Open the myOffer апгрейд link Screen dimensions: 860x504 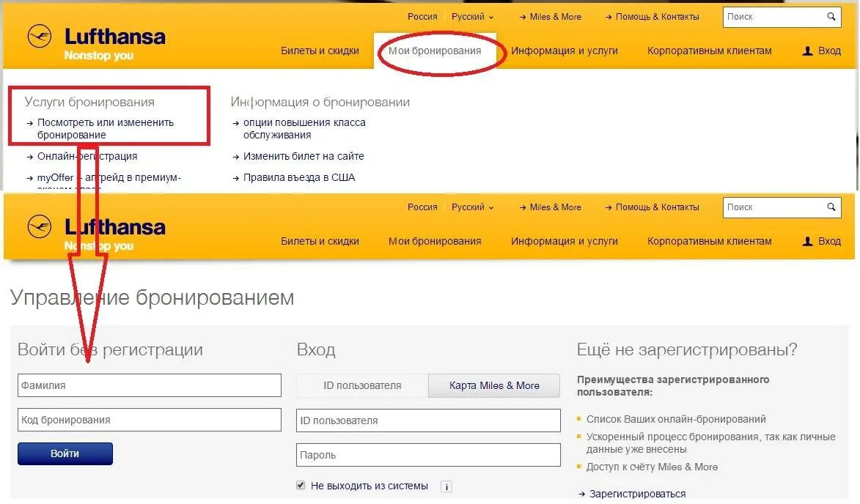point(109,177)
